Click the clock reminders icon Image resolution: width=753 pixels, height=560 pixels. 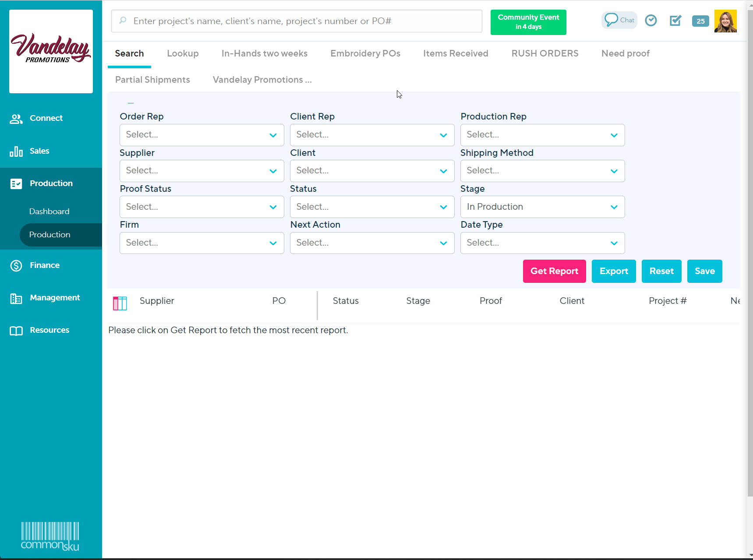click(x=651, y=21)
